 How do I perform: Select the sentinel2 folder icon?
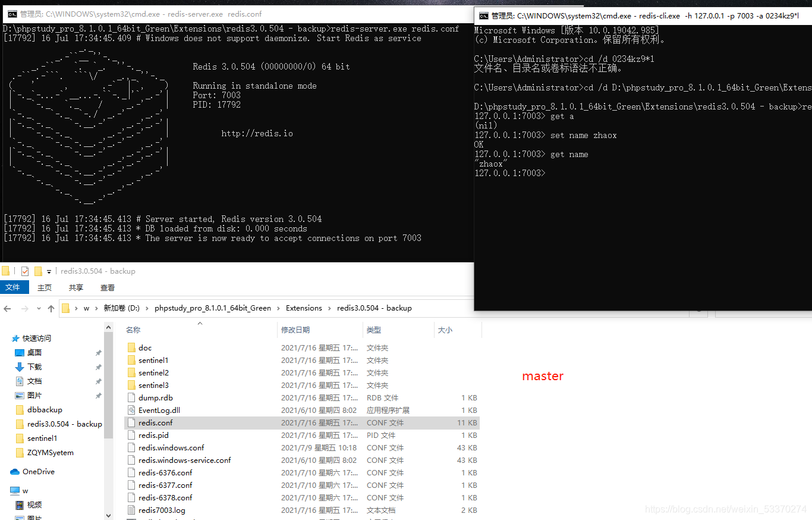[x=131, y=372]
